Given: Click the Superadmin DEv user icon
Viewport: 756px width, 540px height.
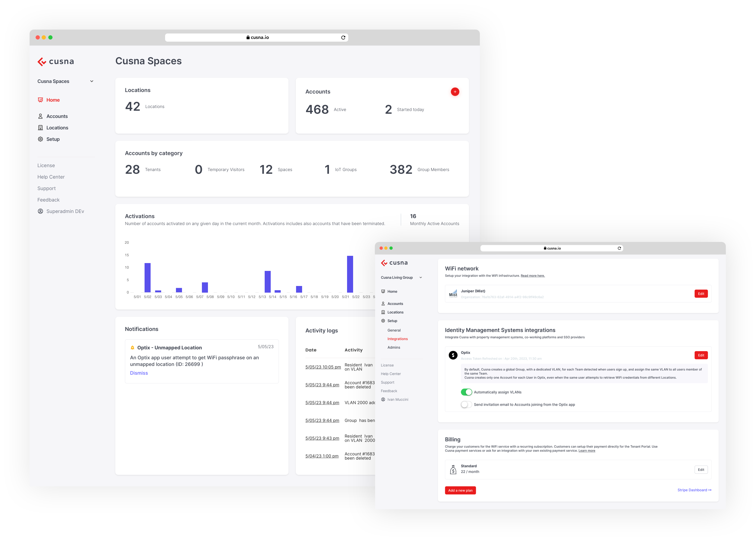Looking at the screenshot, I should pyautogui.click(x=40, y=211).
